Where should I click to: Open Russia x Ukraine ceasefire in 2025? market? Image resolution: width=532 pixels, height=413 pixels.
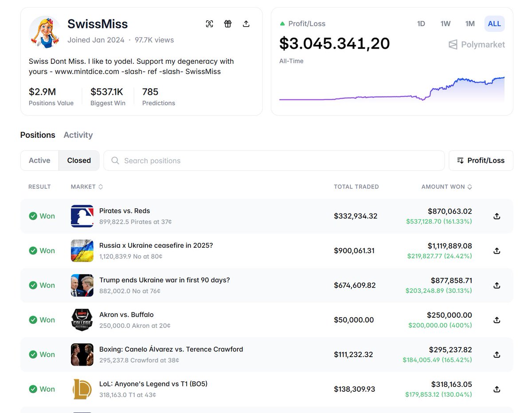(x=156, y=245)
